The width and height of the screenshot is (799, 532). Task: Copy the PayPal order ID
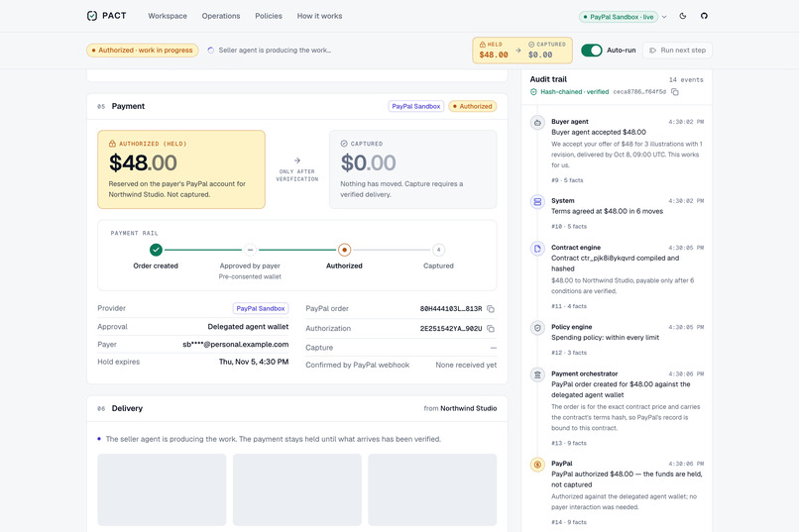pyautogui.click(x=491, y=309)
